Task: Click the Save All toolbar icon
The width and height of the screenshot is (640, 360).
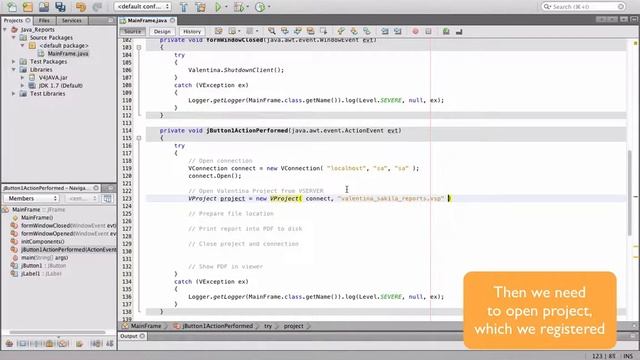Action: (60, 7)
